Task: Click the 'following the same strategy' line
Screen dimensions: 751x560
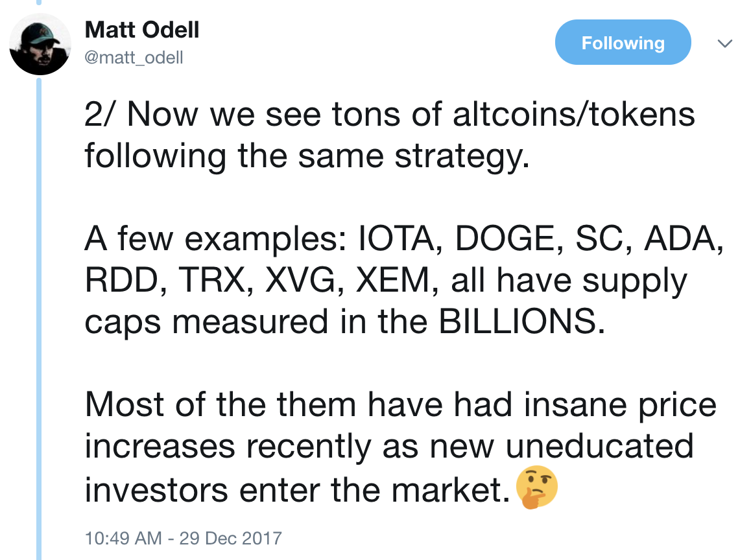Action: coord(307,156)
